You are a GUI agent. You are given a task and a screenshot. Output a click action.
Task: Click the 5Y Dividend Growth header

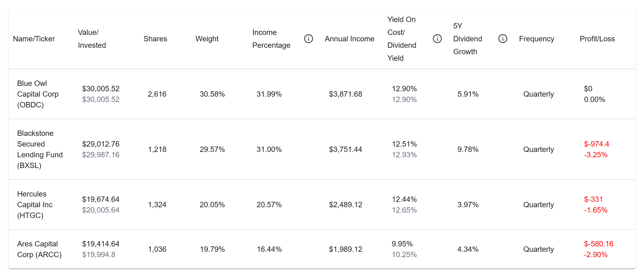point(467,39)
